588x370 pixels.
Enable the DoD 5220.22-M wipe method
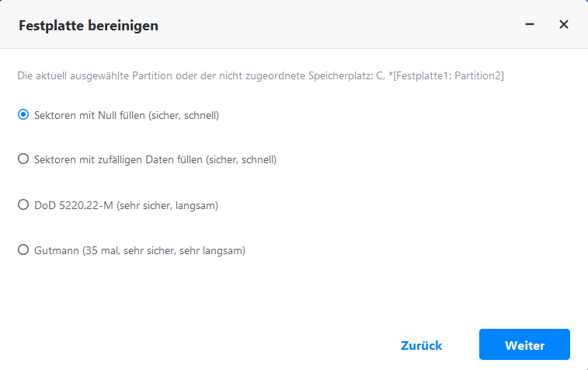[x=23, y=205]
